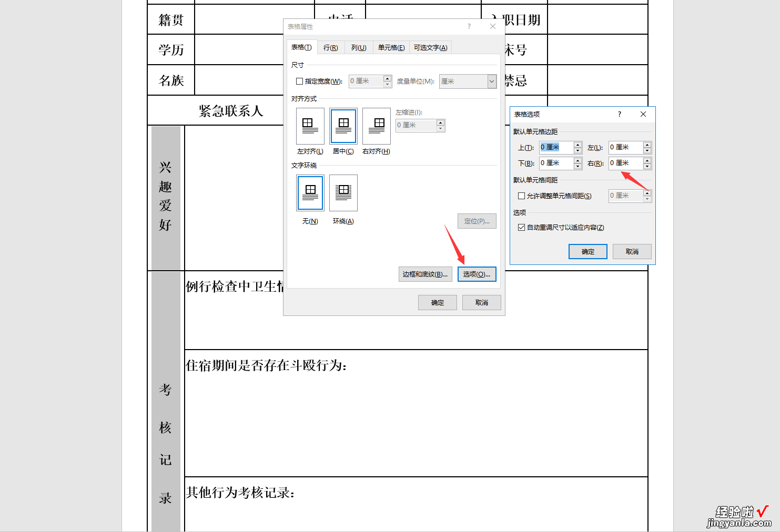Decrease bottom margin 下 spinner down
This screenshot has width=780, height=532.
click(x=578, y=167)
